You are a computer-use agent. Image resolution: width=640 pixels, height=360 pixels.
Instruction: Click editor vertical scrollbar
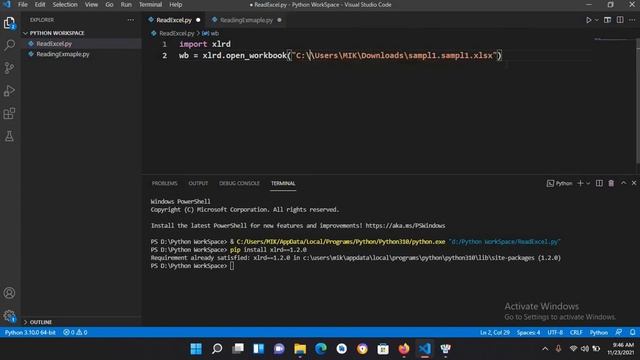638,102
